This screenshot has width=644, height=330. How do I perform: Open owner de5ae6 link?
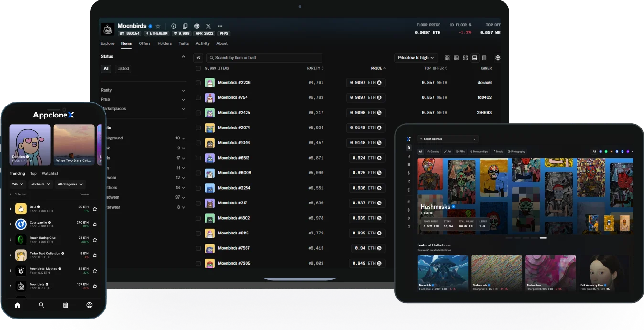484,83
